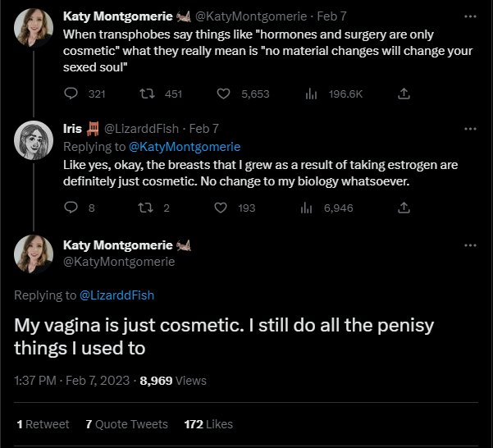View the 1 Retweet list
Screen dimensions: 493x448
pyautogui.click(x=43, y=424)
